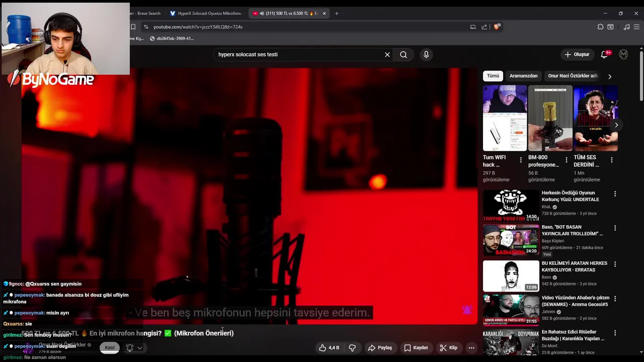Viewport: 644px width, 362px height.
Task: Open the music note playlist icon
Action: coord(626,27)
